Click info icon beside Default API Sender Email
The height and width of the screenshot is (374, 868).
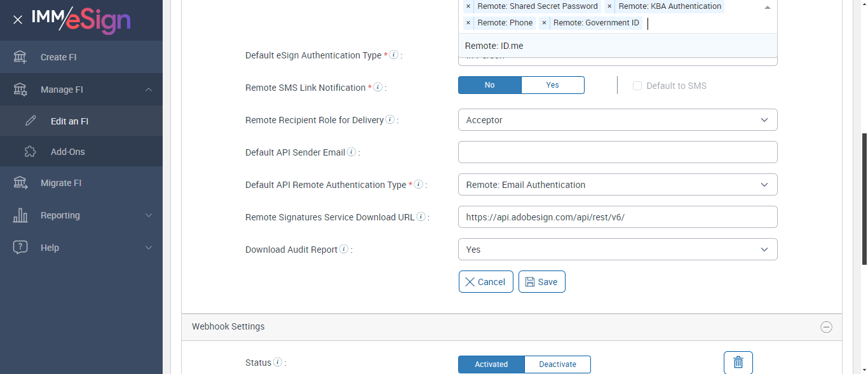[x=351, y=152]
